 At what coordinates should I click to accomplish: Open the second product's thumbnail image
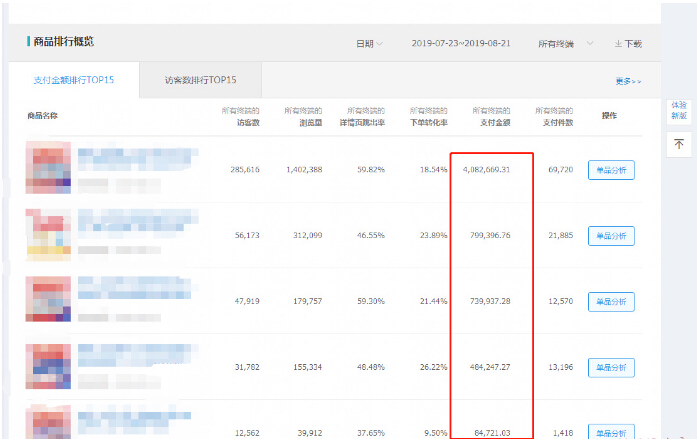48,233
